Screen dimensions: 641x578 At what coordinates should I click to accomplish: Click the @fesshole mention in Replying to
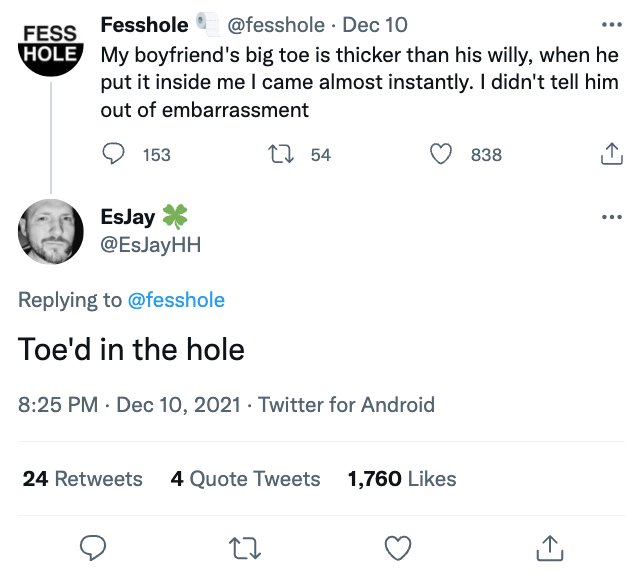177,300
